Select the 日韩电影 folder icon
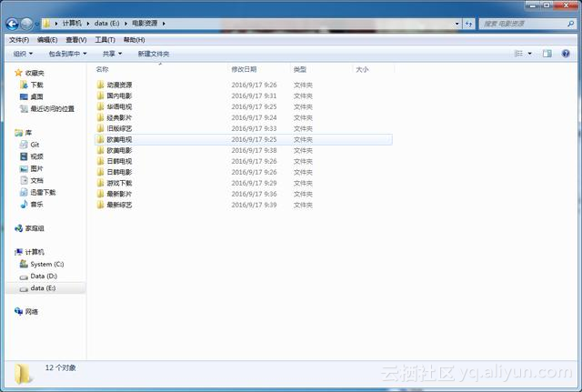The image size is (582, 392). pos(100,172)
